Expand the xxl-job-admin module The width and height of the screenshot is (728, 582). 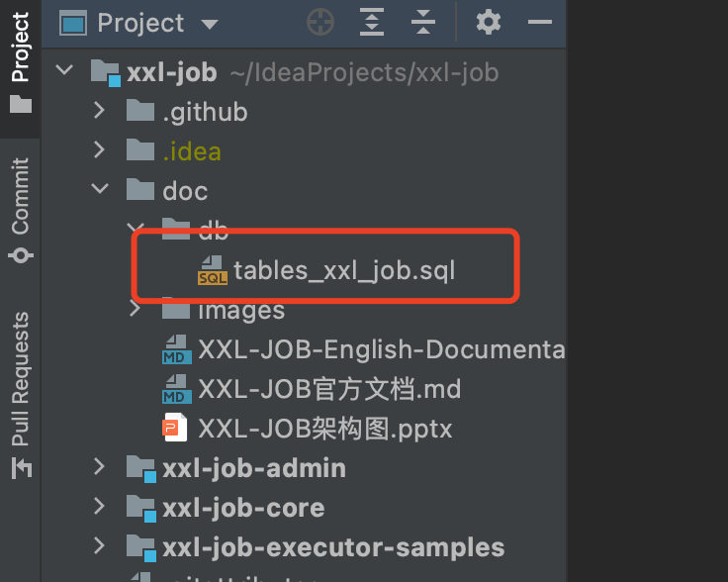pyautogui.click(x=99, y=466)
